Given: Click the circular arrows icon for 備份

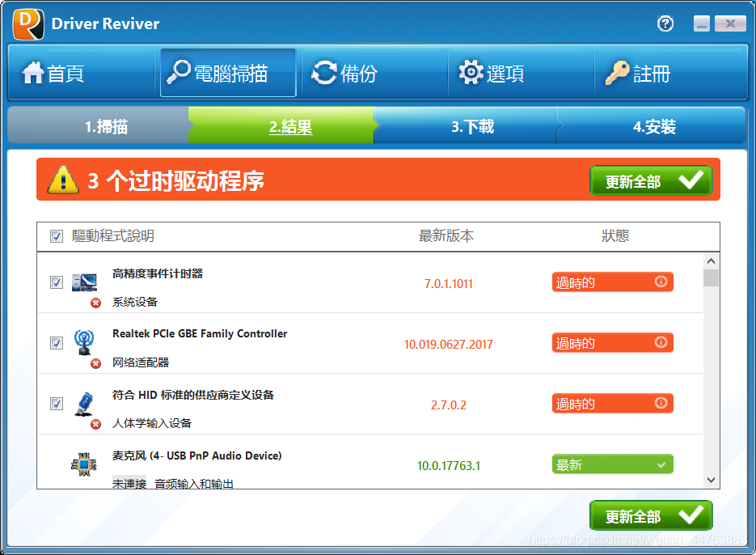Looking at the screenshot, I should (324, 73).
